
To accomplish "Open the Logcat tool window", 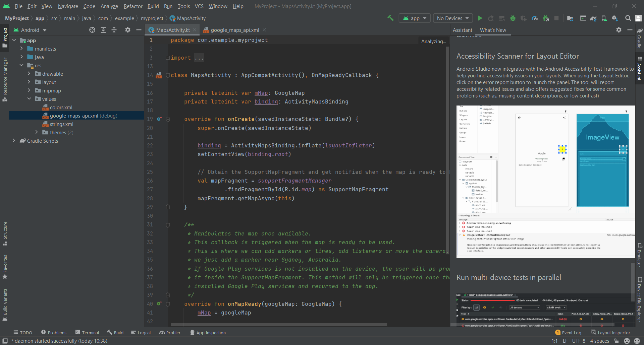I will click(141, 333).
